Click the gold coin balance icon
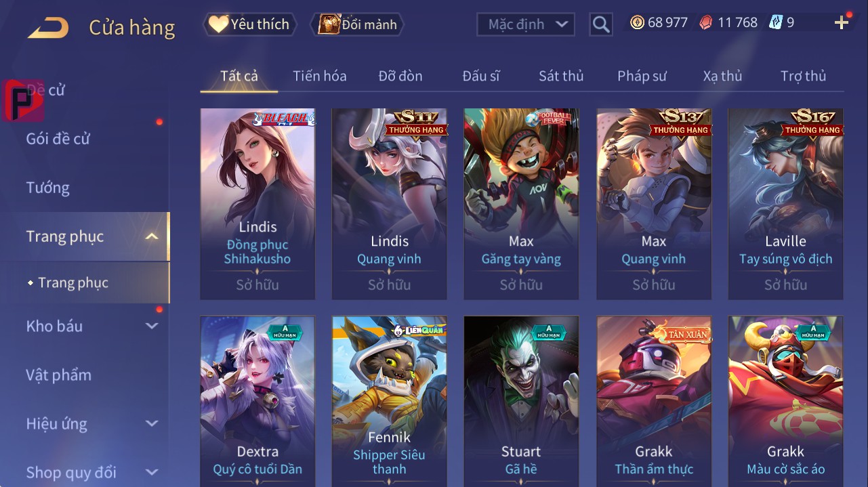868x487 pixels. point(637,23)
